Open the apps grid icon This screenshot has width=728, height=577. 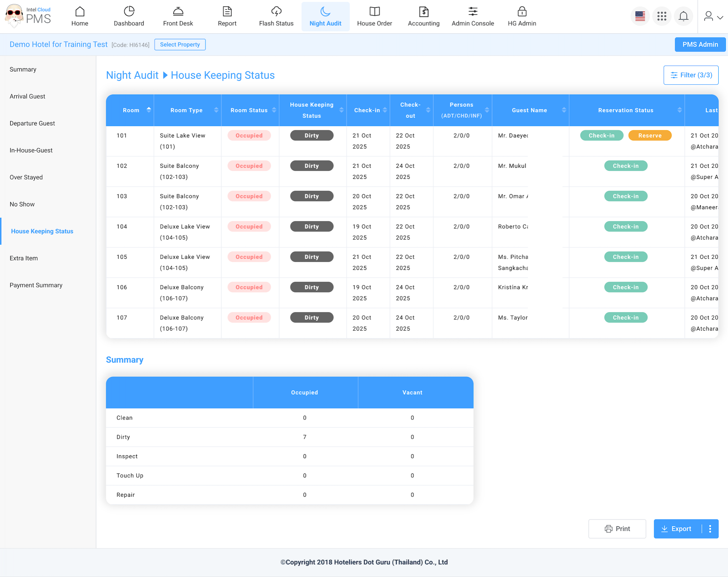[662, 16]
